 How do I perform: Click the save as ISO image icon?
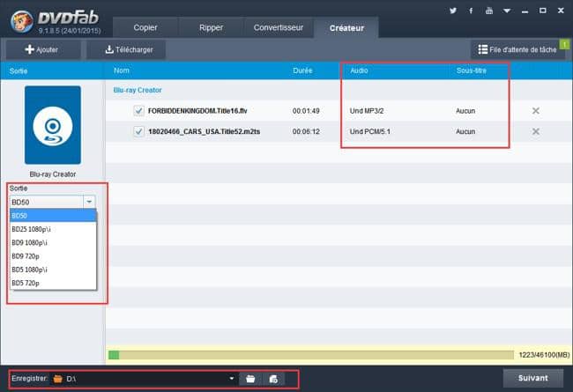click(273, 379)
